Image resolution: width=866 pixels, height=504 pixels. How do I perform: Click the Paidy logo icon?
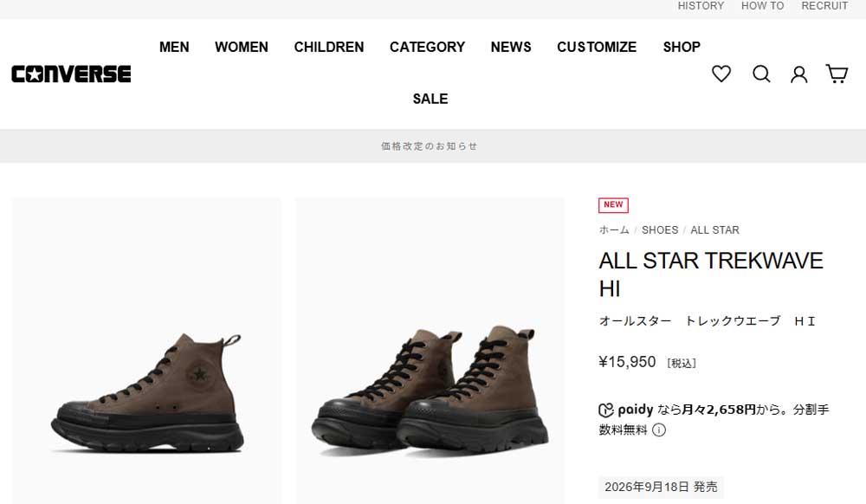tap(606, 410)
